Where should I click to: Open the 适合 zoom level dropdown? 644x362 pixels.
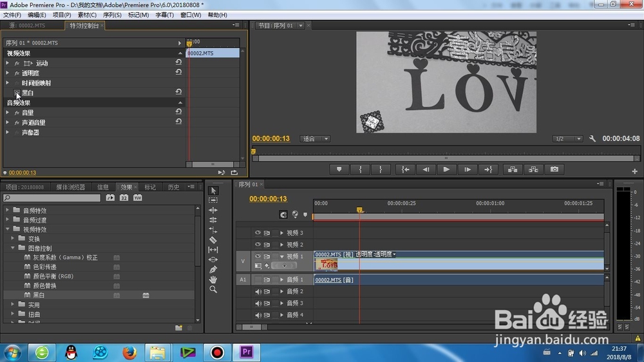point(315,139)
